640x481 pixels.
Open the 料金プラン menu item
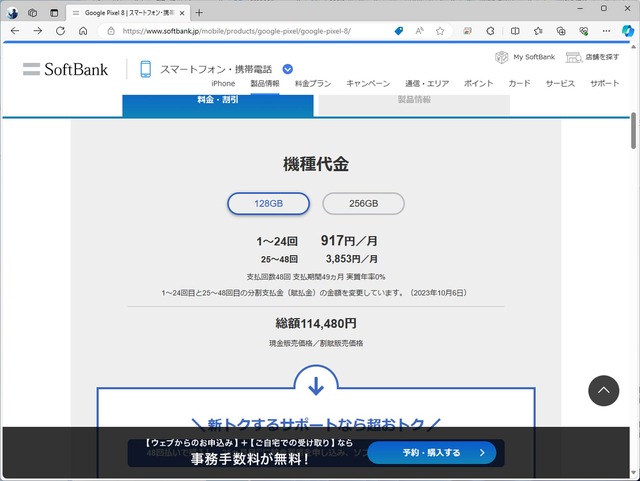(x=313, y=83)
